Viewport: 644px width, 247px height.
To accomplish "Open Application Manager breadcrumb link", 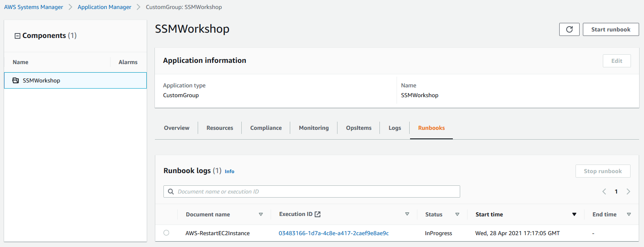I will tap(104, 7).
